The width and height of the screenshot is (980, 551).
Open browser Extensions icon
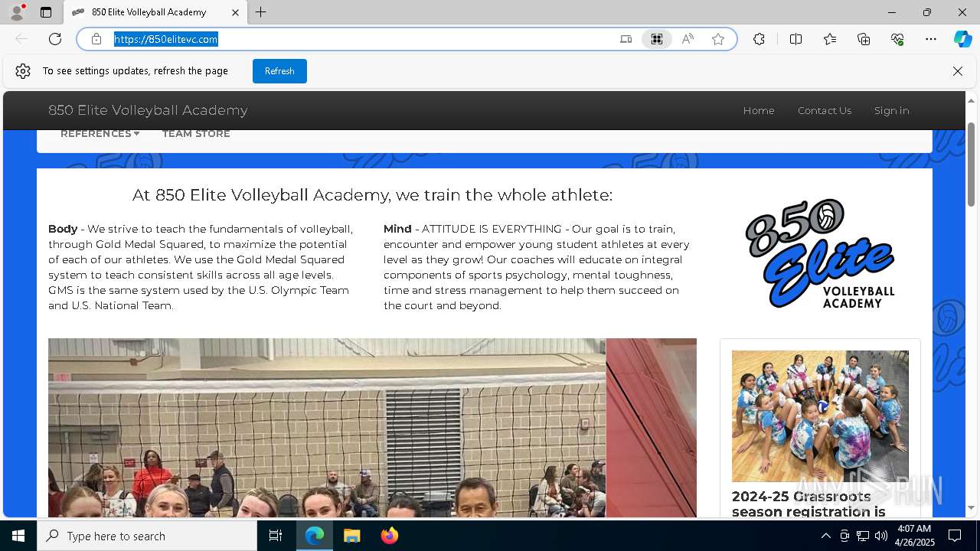[x=759, y=39]
